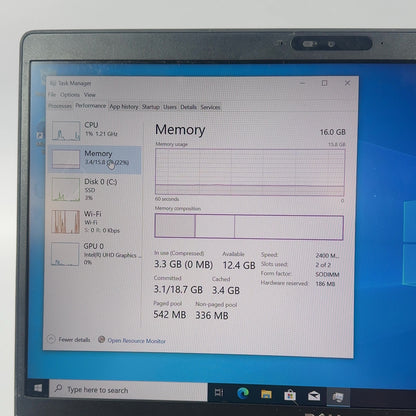Click the Type here to search box
This screenshot has height=416, width=416.
point(128,390)
